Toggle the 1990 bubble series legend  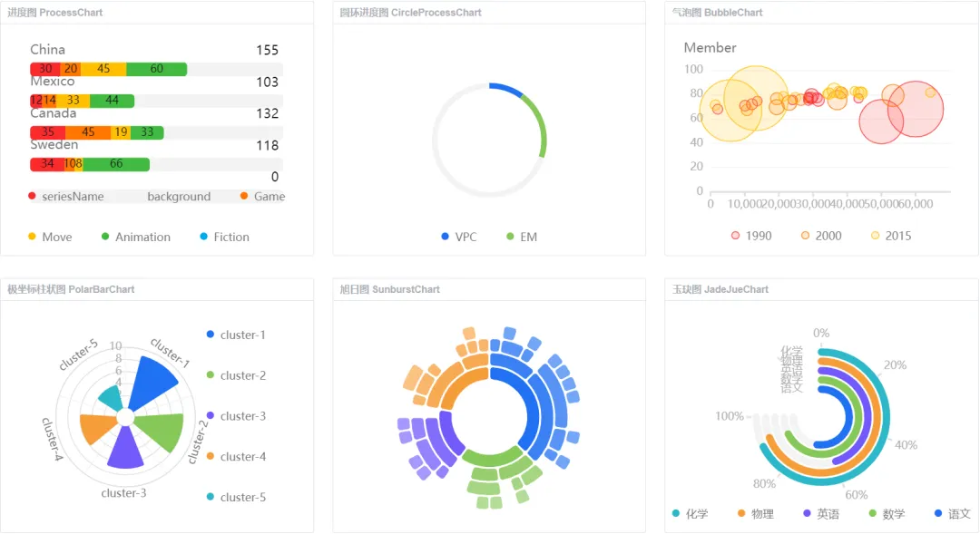tap(736, 236)
